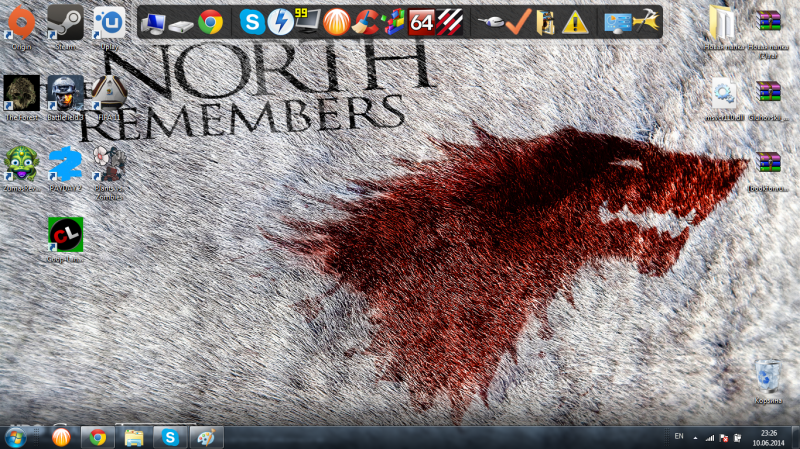The width and height of the screenshot is (800, 449).
Task: Select the Plants vs. Zombies shortcut
Action: coord(109,172)
